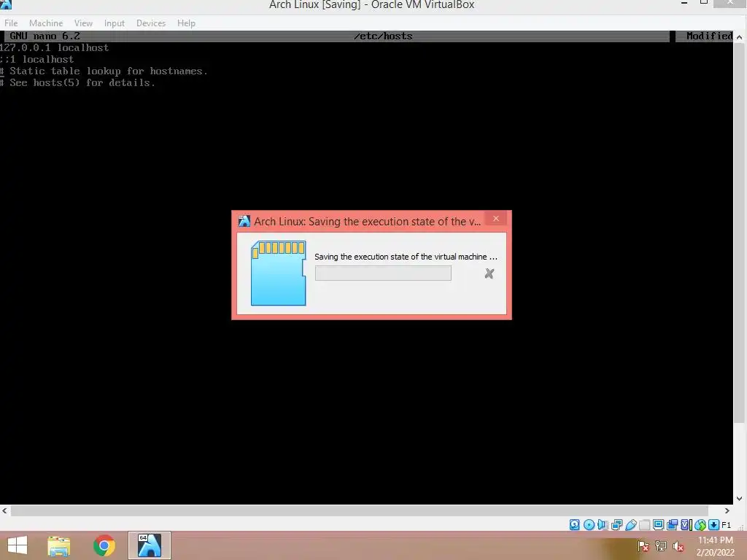Viewport: 747px width, 560px height.
Task: Click the '::1 localhost' line
Action: [x=37, y=60]
